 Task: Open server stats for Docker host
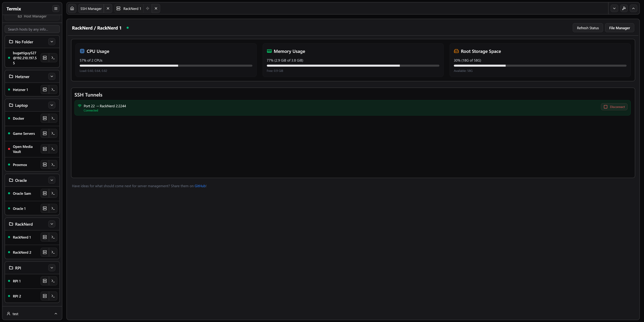point(45,118)
